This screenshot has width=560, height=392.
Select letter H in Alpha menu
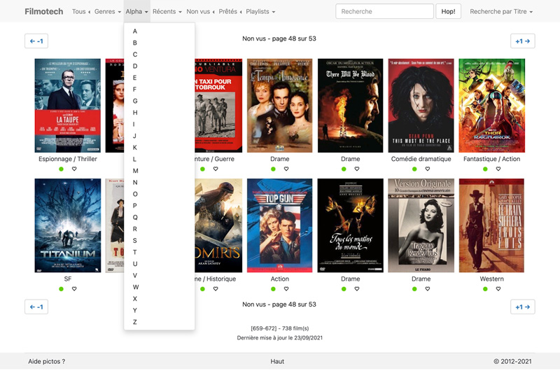click(160, 113)
